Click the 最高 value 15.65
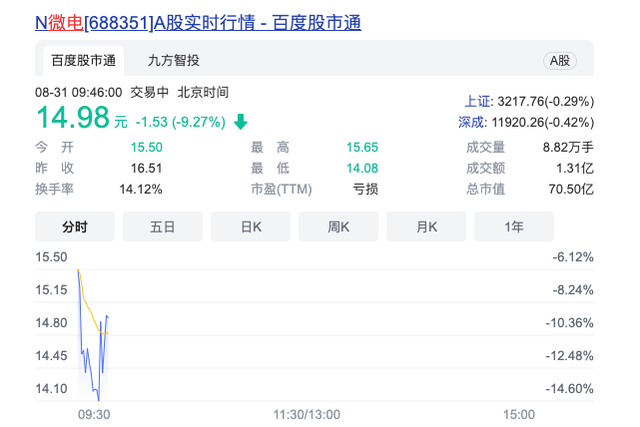Screen dimensions: 640x427 click(362, 147)
